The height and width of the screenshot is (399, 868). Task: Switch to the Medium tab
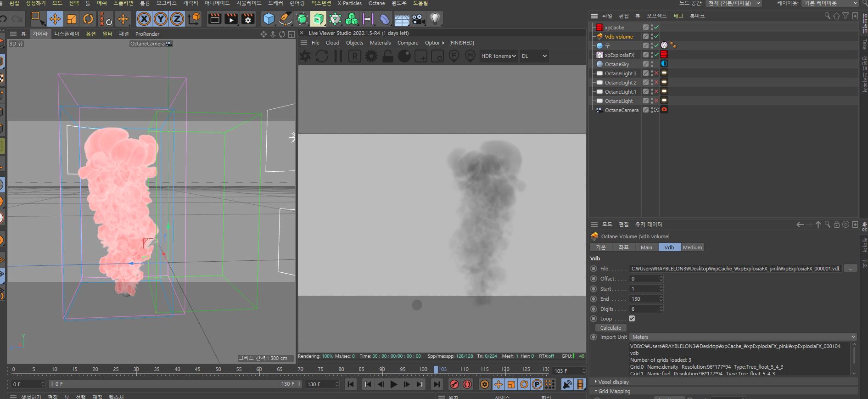click(x=692, y=247)
